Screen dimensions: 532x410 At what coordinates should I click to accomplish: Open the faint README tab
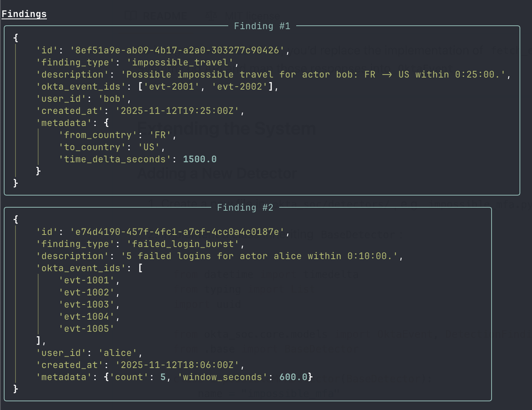(156, 16)
